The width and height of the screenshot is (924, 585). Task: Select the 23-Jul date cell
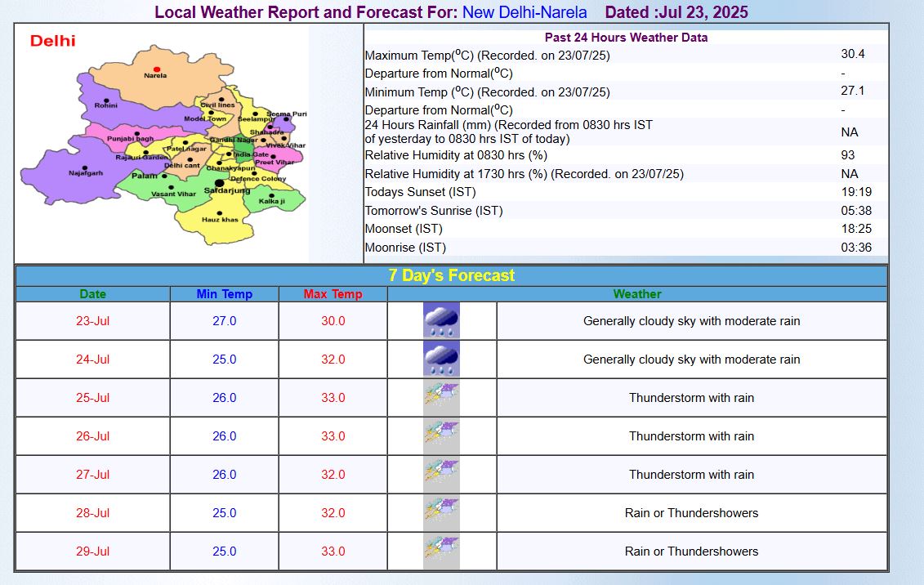tap(92, 321)
